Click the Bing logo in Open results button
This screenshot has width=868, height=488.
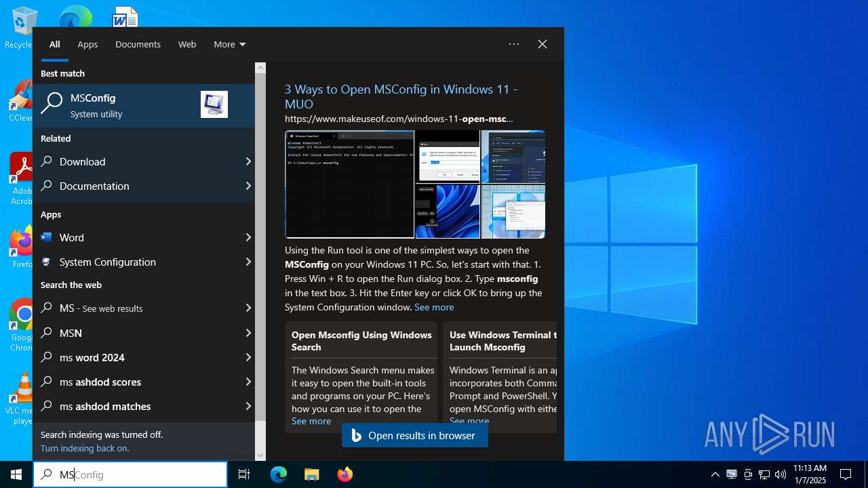[357, 435]
